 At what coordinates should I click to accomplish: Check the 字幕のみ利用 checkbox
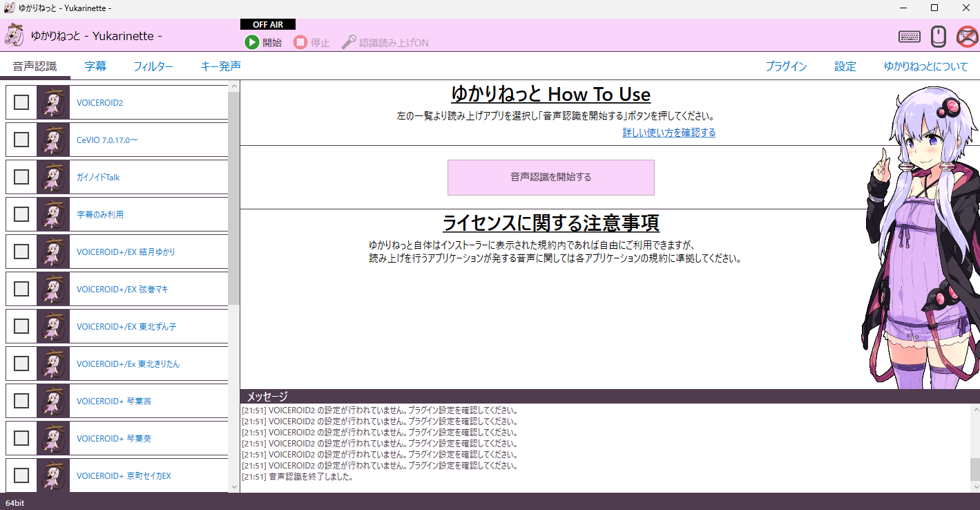21,214
